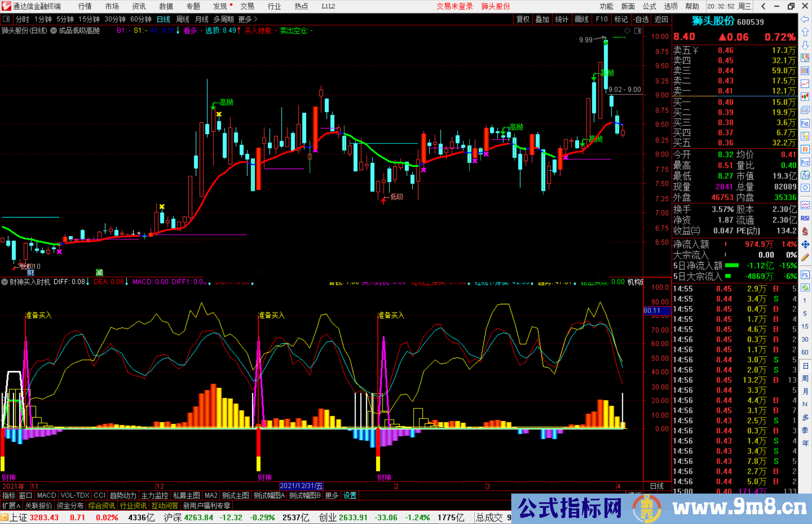Expand 卖五 order book depth arrow
This screenshot has width=812, height=524.
pos(695,50)
